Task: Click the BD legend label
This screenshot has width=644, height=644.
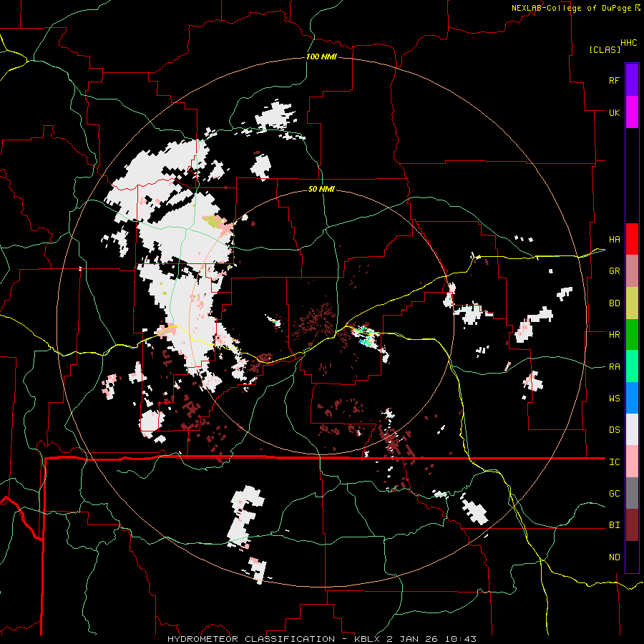Action: pyautogui.click(x=614, y=303)
